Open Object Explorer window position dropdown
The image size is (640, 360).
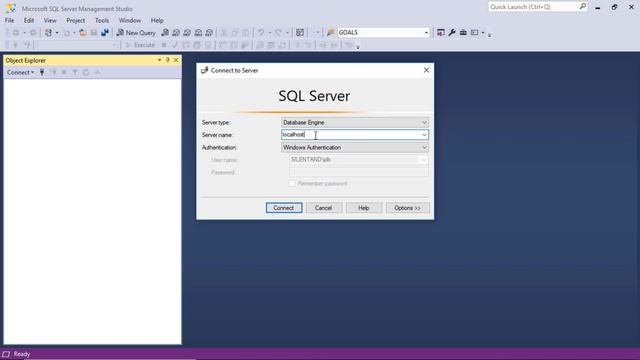pos(159,60)
